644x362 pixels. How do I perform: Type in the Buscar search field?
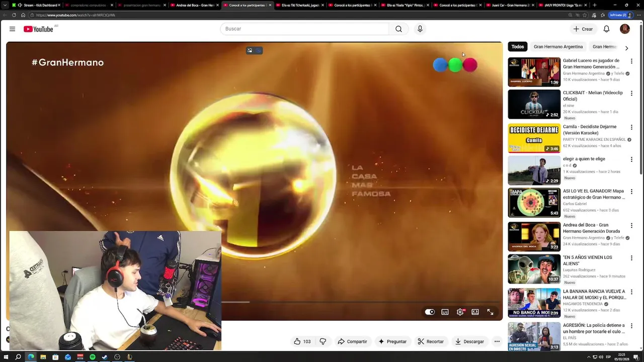[x=304, y=29]
